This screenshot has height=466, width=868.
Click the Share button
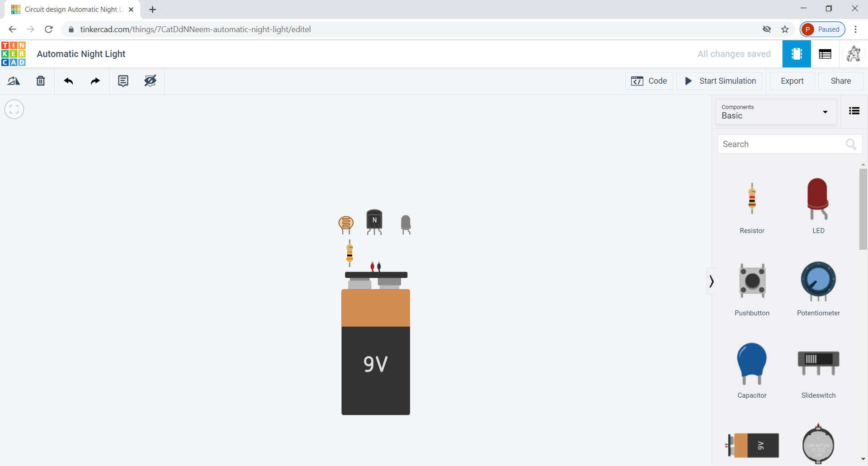pos(841,81)
